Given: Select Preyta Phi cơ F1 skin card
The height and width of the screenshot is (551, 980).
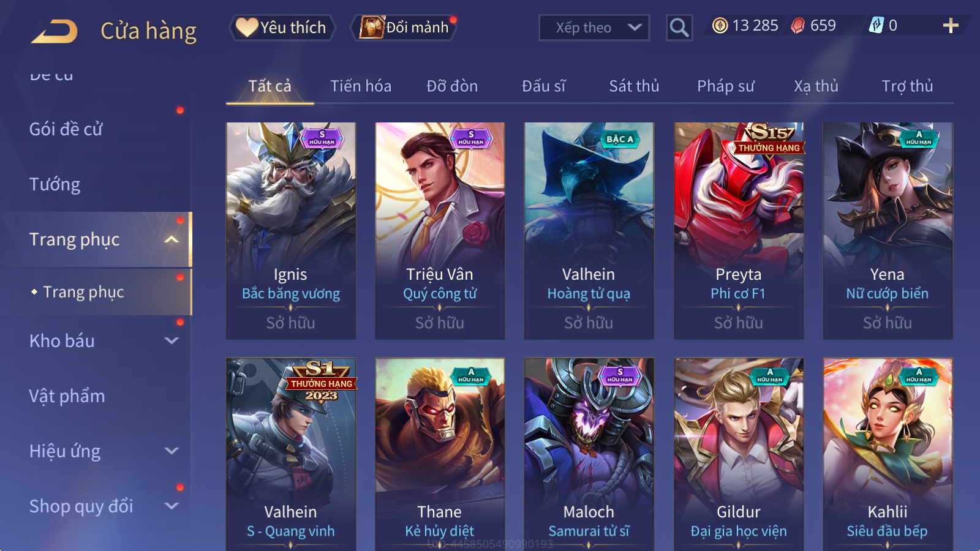Looking at the screenshot, I should coord(739,231).
